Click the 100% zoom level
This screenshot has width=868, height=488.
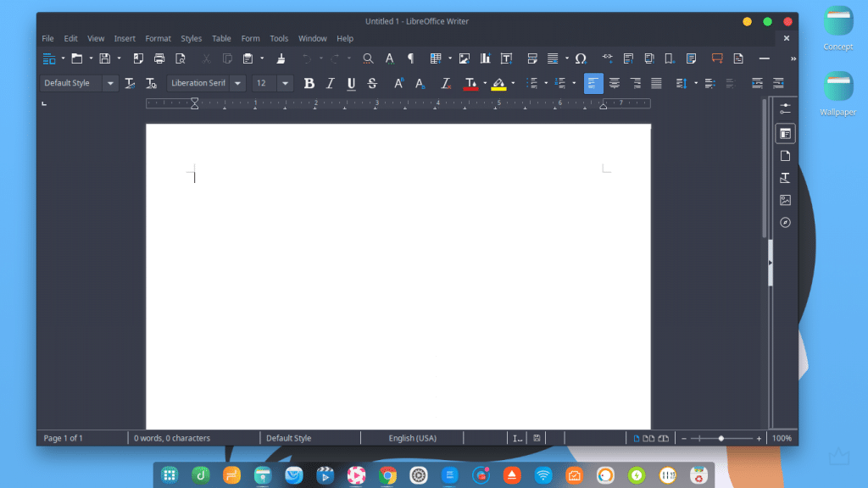click(x=782, y=438)
